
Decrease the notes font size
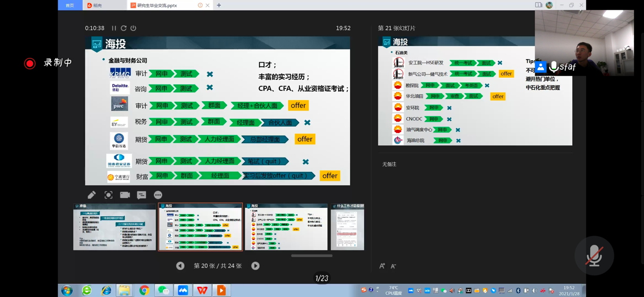(394, 267)
